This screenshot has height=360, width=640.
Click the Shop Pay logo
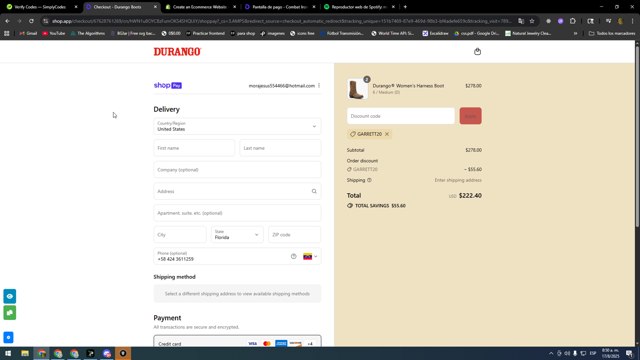point(168,85)
